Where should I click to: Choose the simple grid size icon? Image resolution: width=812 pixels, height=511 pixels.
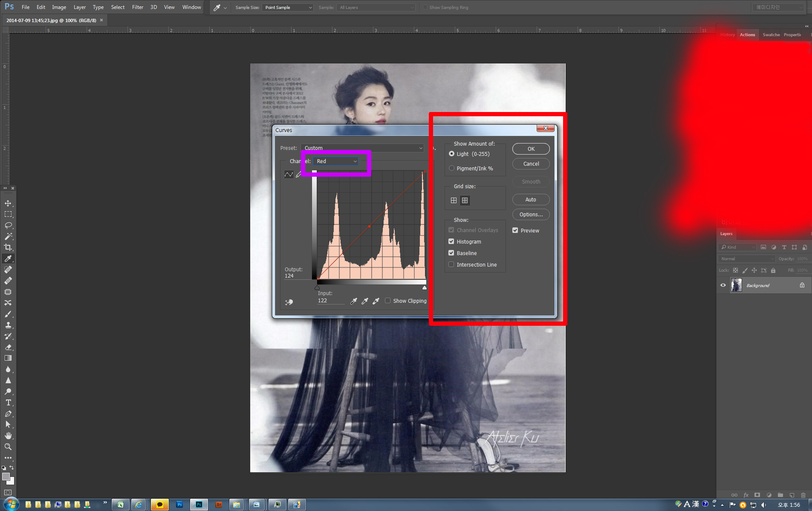click(x=454, y=200)
